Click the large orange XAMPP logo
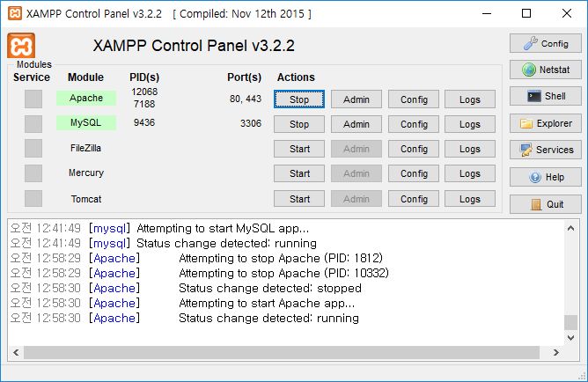This screenshot has height=382, width=588. point(21,46)
